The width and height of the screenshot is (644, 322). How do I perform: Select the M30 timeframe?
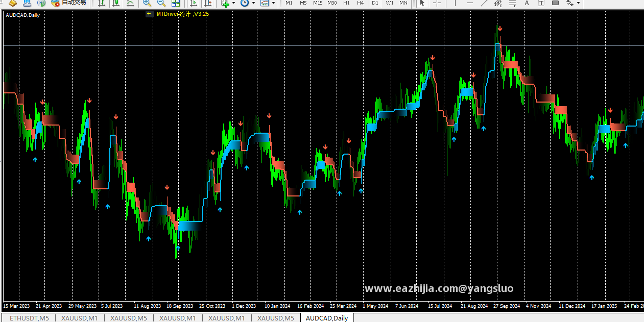[x=332, y=3]
